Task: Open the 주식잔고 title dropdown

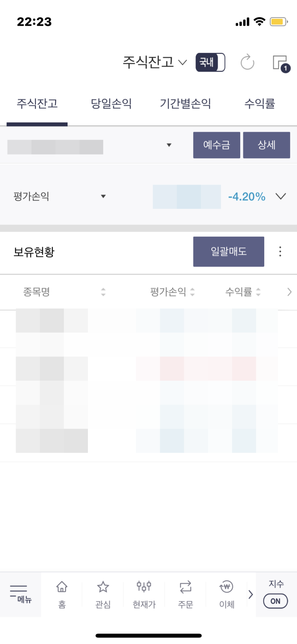Action: (x=155, y=62)
